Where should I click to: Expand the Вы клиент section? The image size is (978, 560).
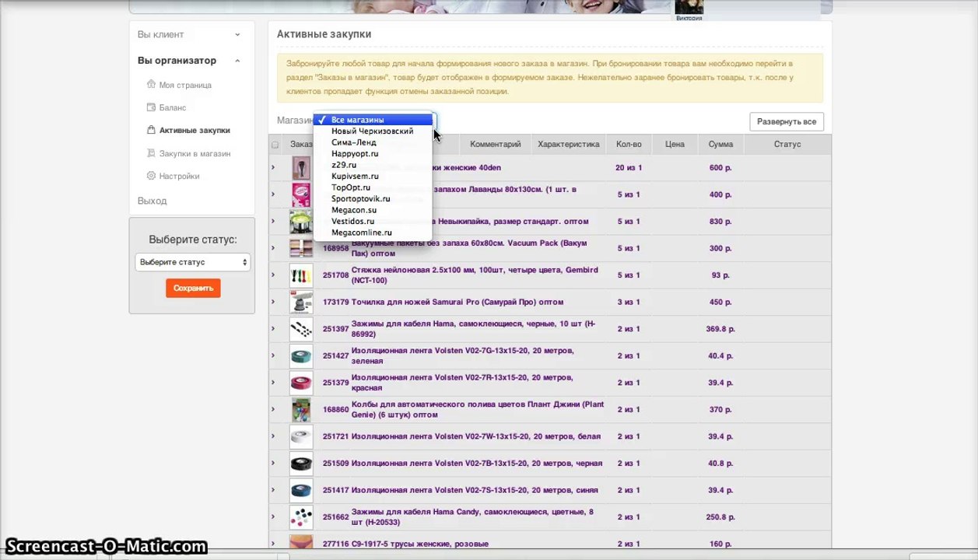(237, 34)
